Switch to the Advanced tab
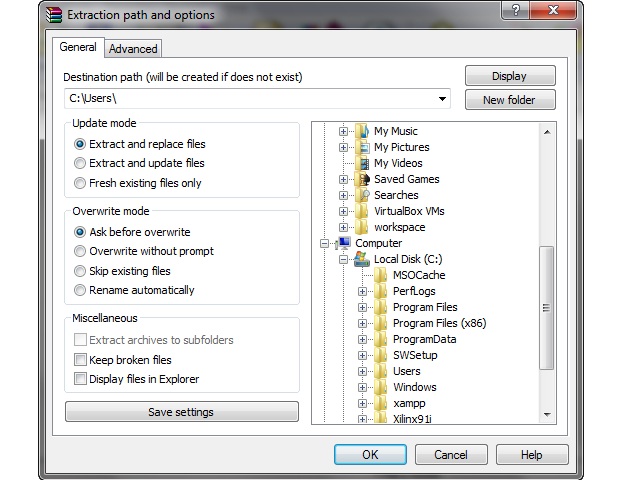 pyautogui.click(x=133, y=49)
